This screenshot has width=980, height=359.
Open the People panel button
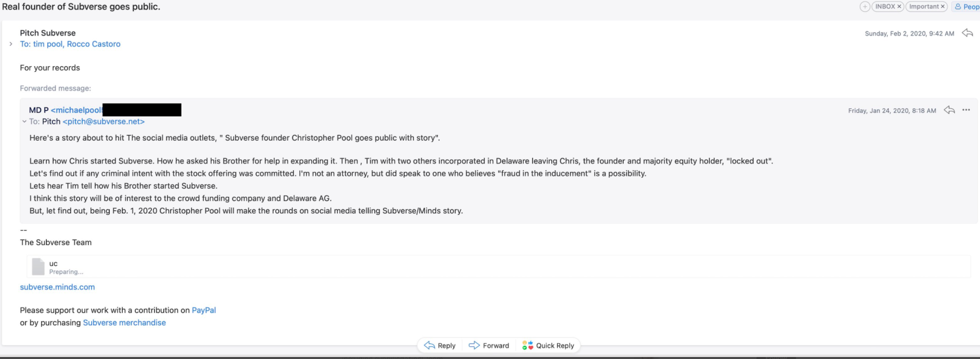pos(967,7)
